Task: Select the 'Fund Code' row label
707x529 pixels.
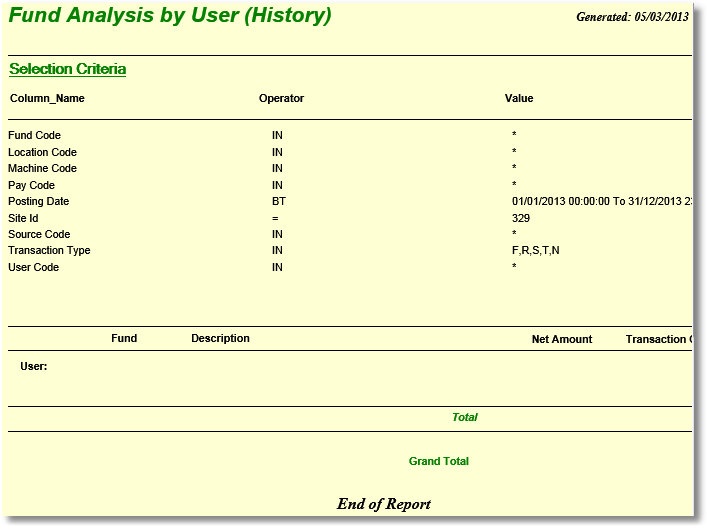Action: [x=34, y=135]
